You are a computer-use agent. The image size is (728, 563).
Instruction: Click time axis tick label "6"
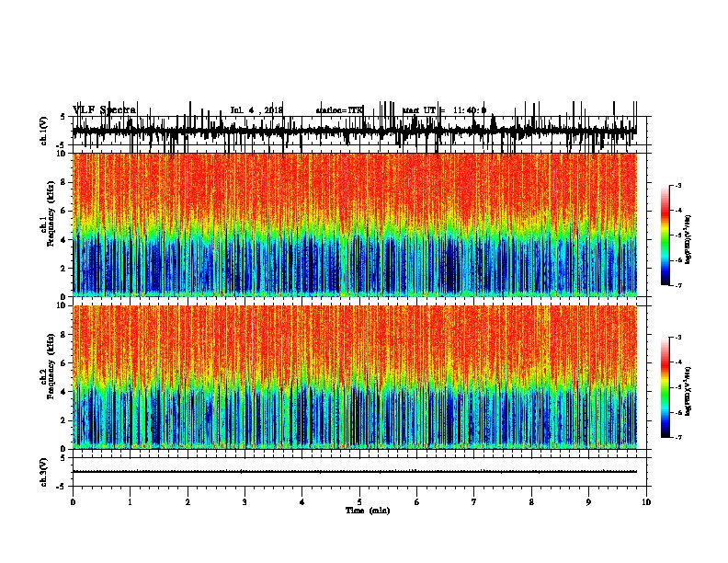pyautogui.click(x=417, y=502)
